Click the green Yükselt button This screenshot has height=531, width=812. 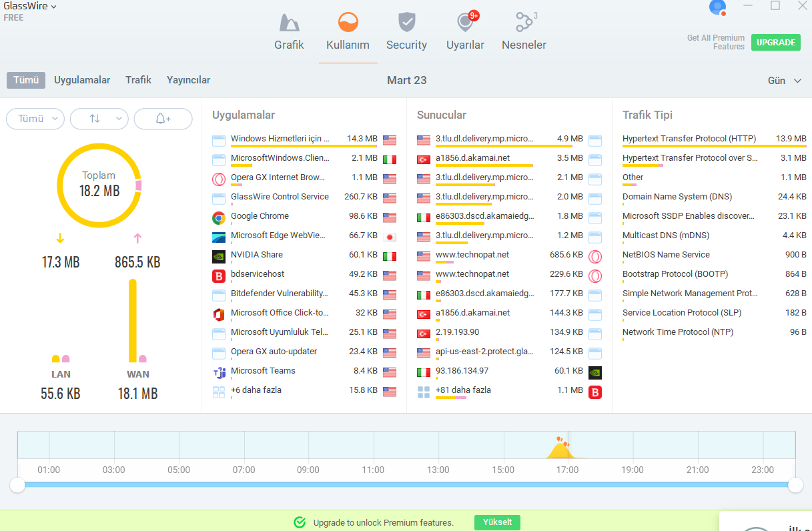497,522
